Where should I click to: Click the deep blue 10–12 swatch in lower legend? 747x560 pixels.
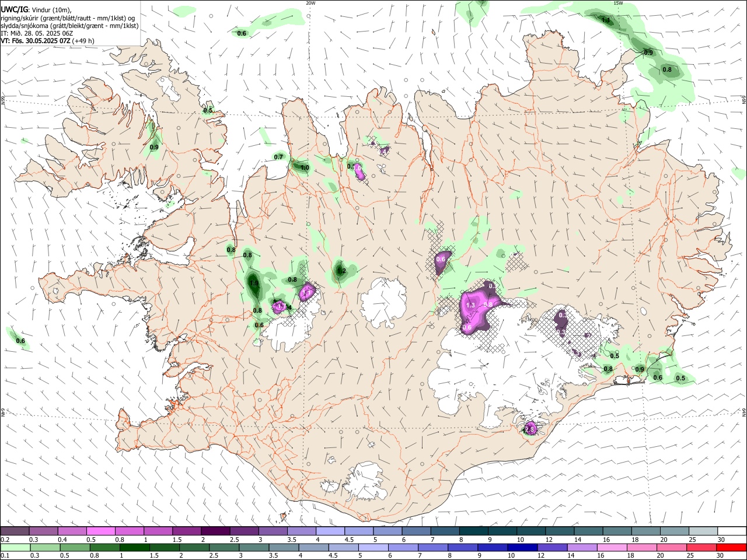(x=522, y=547)
